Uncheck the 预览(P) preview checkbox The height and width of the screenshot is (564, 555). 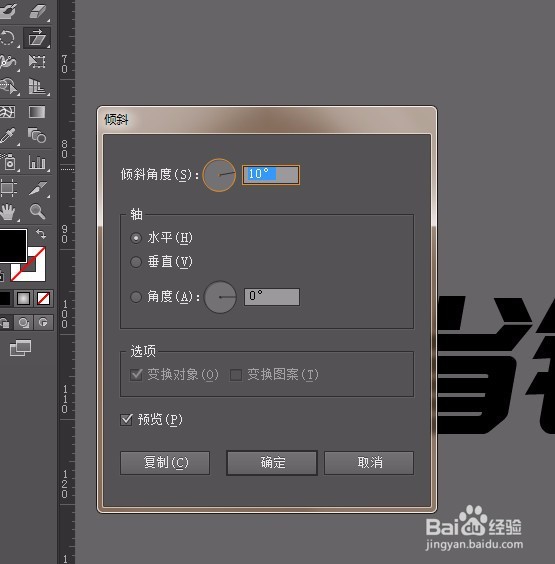126,420
